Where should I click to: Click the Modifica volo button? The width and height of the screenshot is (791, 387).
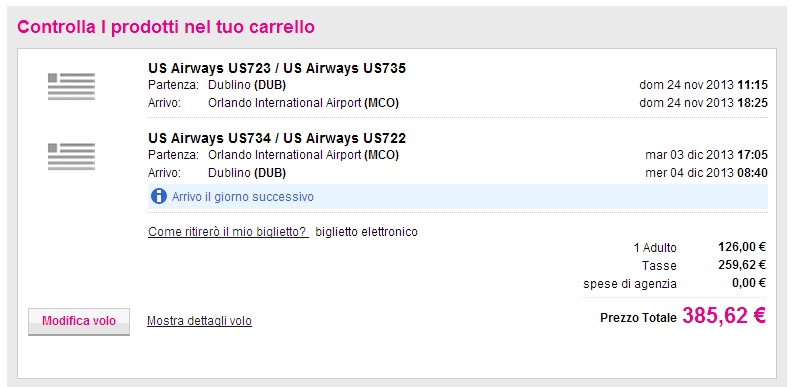(79, 321)
